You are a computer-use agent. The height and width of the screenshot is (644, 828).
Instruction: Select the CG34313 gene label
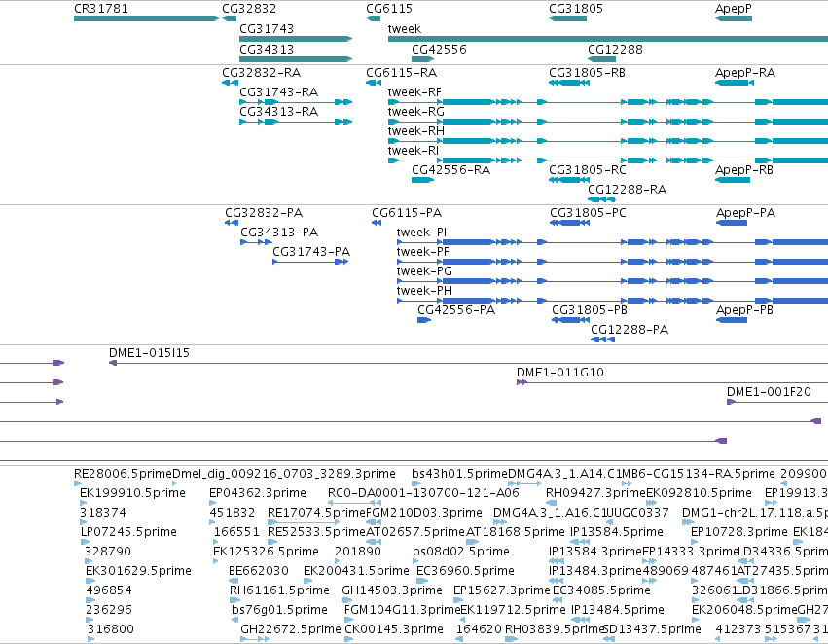[267, 49]
